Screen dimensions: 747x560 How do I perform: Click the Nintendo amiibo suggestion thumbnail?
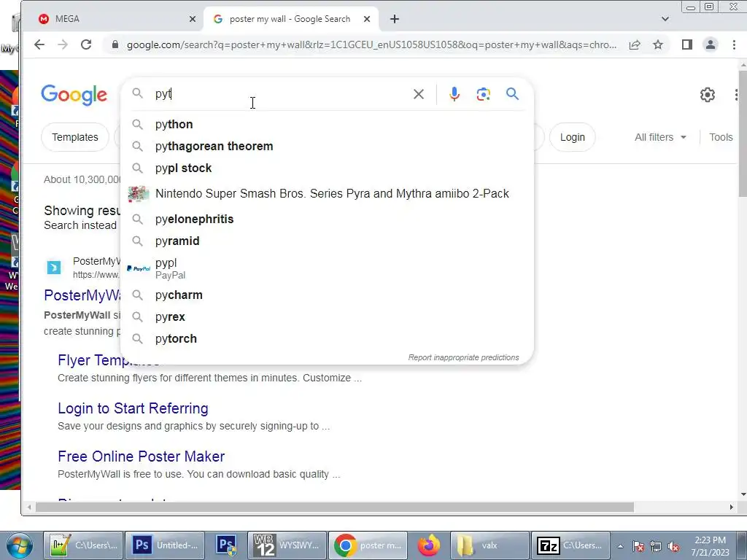click(x=139, y=194)
